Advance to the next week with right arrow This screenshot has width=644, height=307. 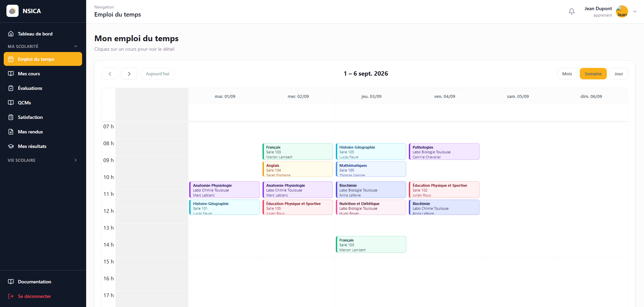pyautogui.click(x=129, y=74)
